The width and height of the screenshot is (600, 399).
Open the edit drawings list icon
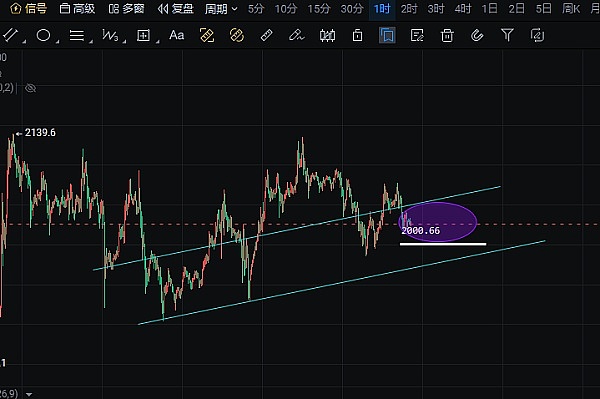[x=417, y=36]
